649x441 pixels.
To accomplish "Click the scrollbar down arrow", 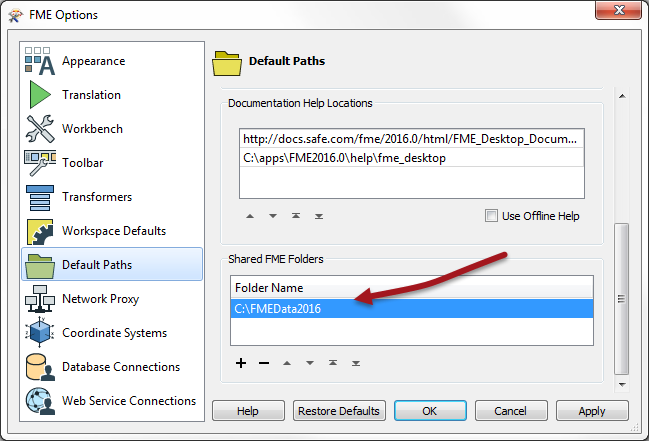I will (622, 385).
